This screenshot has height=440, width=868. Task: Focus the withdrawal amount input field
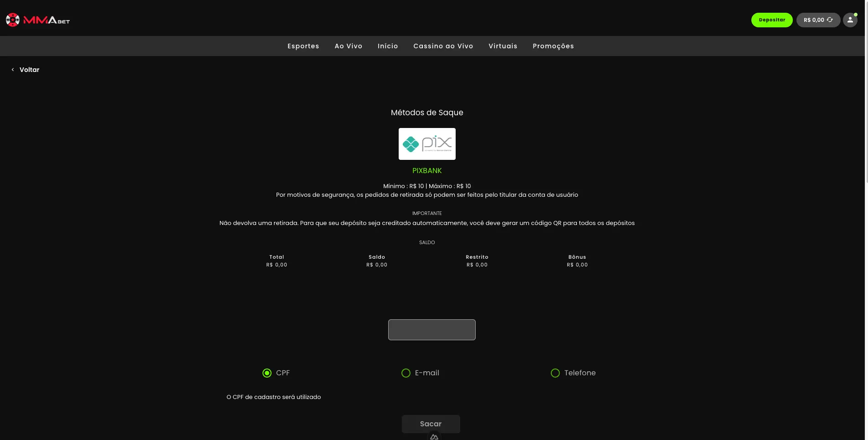pyautogui.click(x=431, y=330)
